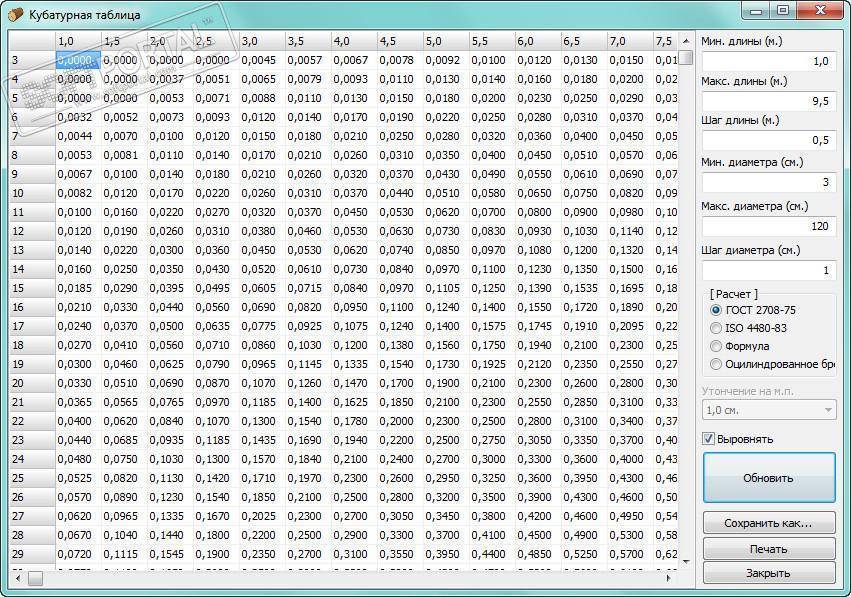Click the Закрыть button
The width and height of the screenshot is (851, 597).
[769, 573]
